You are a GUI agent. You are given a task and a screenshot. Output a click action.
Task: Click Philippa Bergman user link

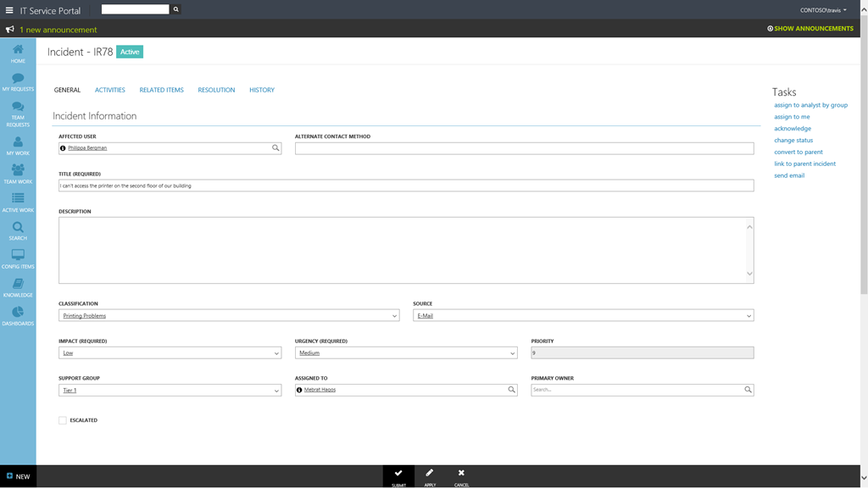click(x=87, y=148)
